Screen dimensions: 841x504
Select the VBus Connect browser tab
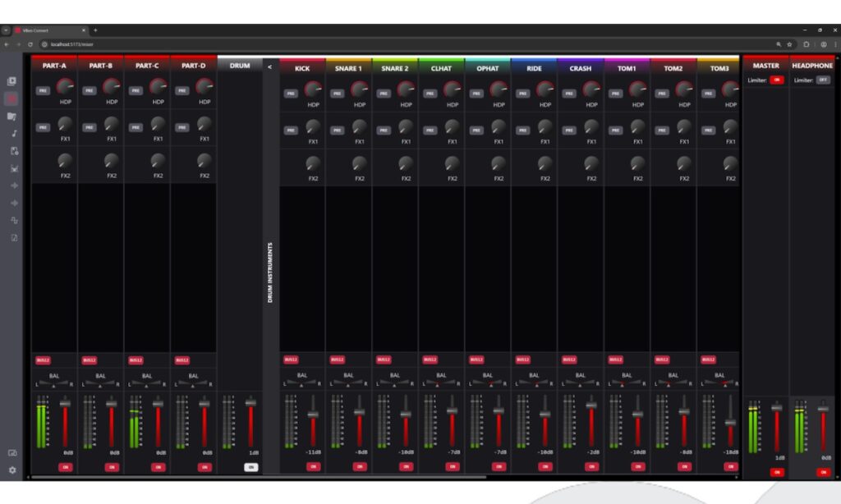[x=46, y=30]
